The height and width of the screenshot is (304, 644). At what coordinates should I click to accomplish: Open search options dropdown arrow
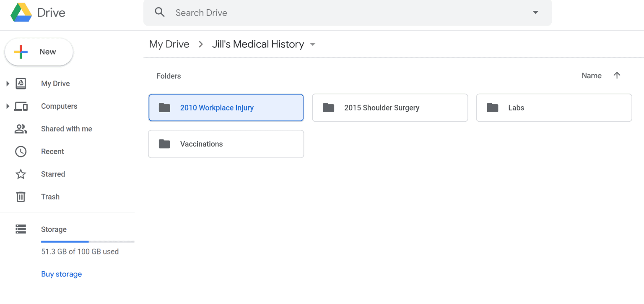click(535, 13)
